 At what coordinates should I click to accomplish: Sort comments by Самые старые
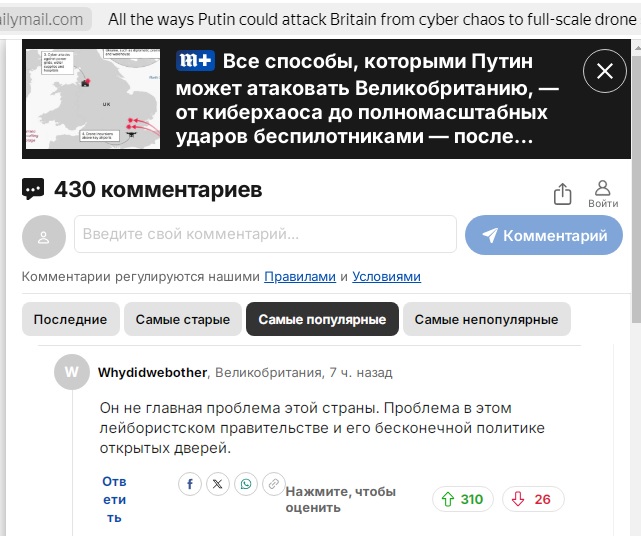tap(183, 319)
